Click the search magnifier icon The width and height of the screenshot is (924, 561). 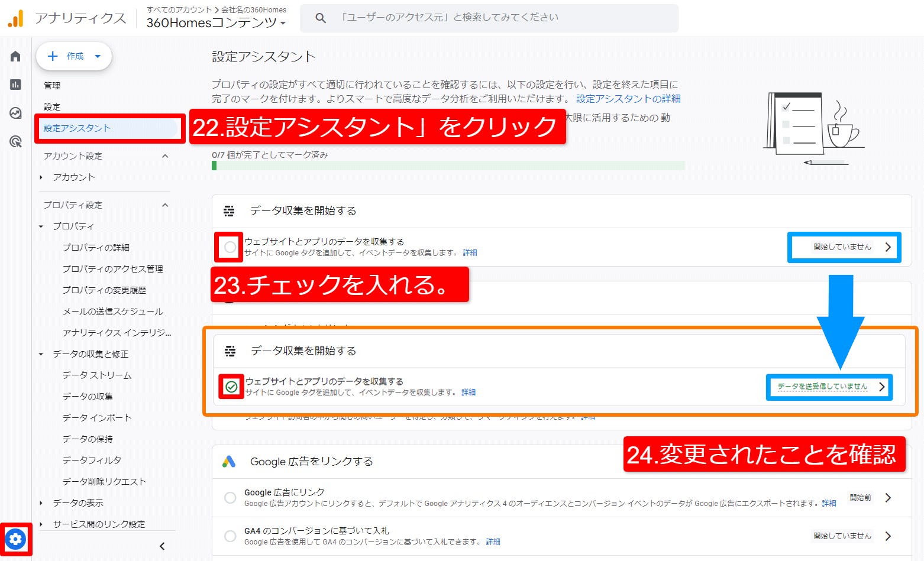point(321,18)
